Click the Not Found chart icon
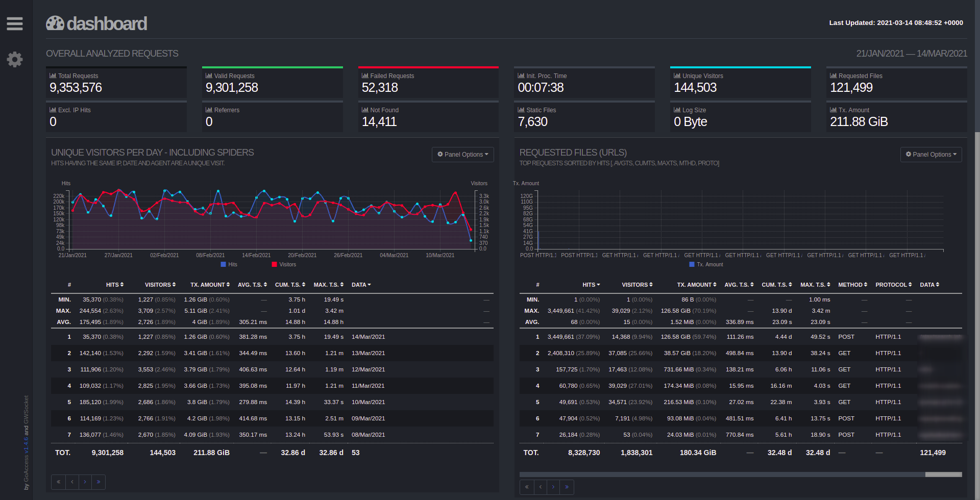980x500 pixels. [365, 110]
